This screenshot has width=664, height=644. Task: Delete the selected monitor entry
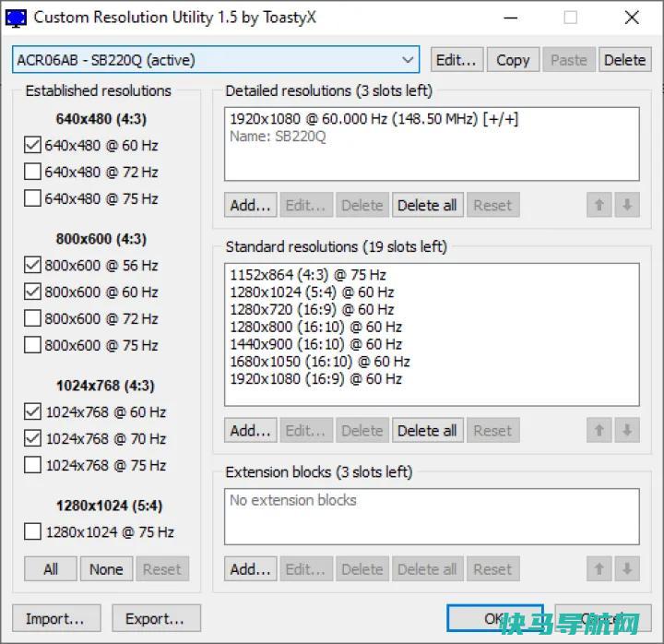click(x=625, y=60)
